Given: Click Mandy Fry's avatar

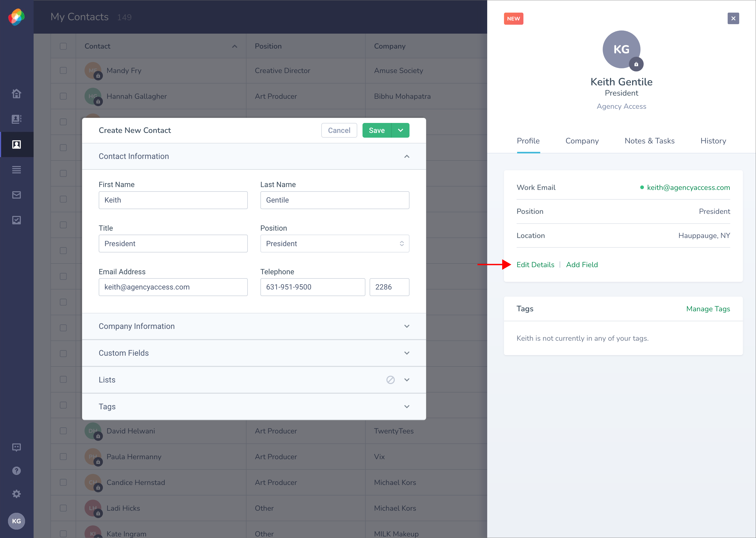Looking at the screenshot, I should pos(93,71).
